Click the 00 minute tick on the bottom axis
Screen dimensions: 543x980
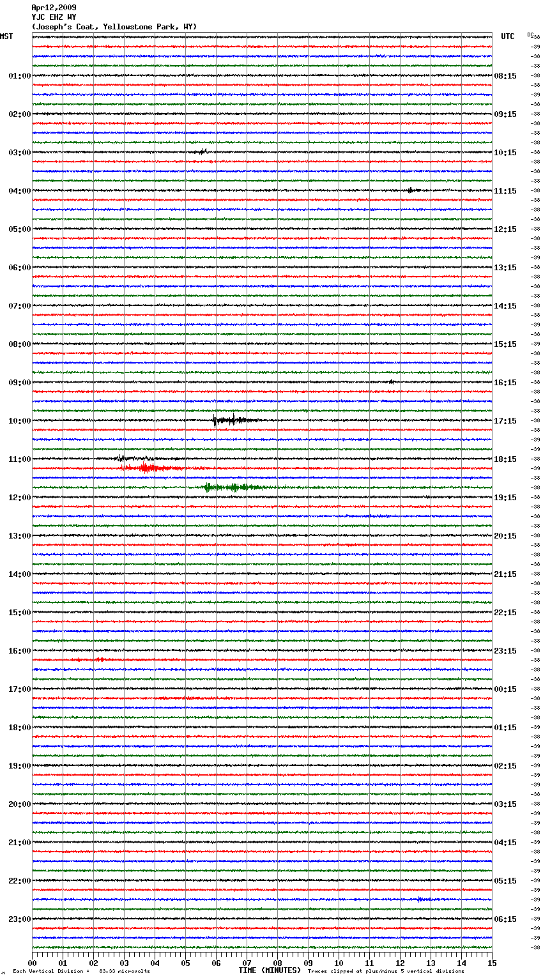pyautogui.click(x=33, y=963)
